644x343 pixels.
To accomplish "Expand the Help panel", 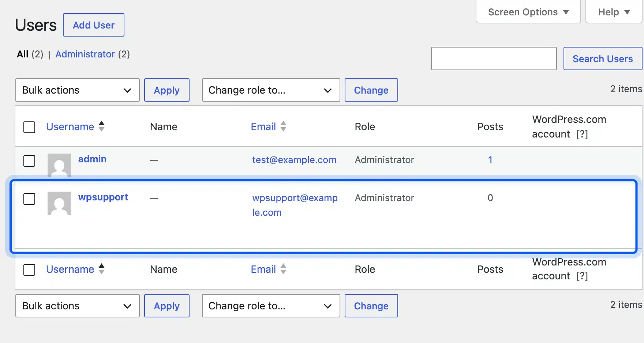I will pyautogui.click(x=614, y=12).
